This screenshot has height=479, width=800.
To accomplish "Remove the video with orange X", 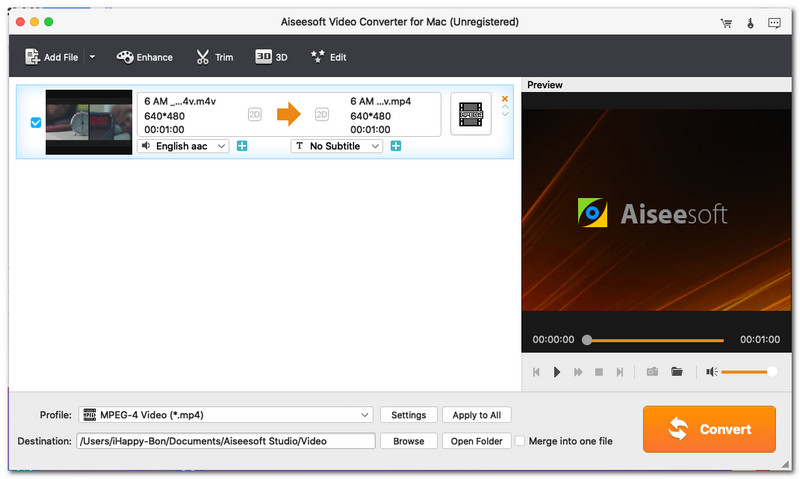I will (505, 99).
